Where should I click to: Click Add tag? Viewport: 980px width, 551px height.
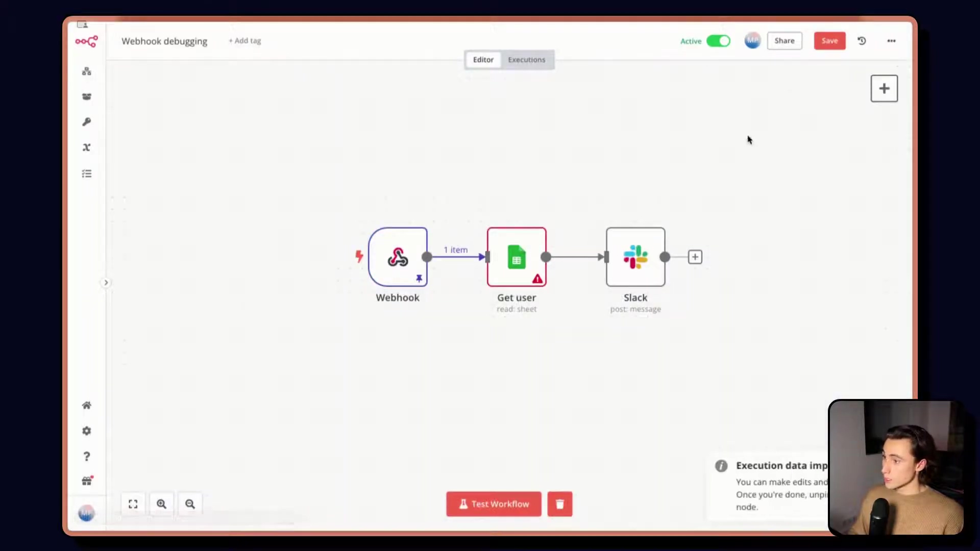point(245,41)
